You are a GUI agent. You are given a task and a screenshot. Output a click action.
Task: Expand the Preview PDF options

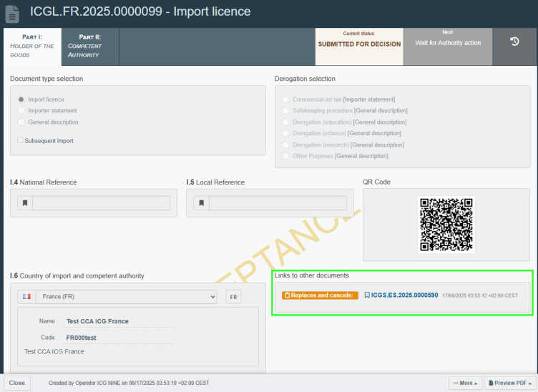(510, 383)
